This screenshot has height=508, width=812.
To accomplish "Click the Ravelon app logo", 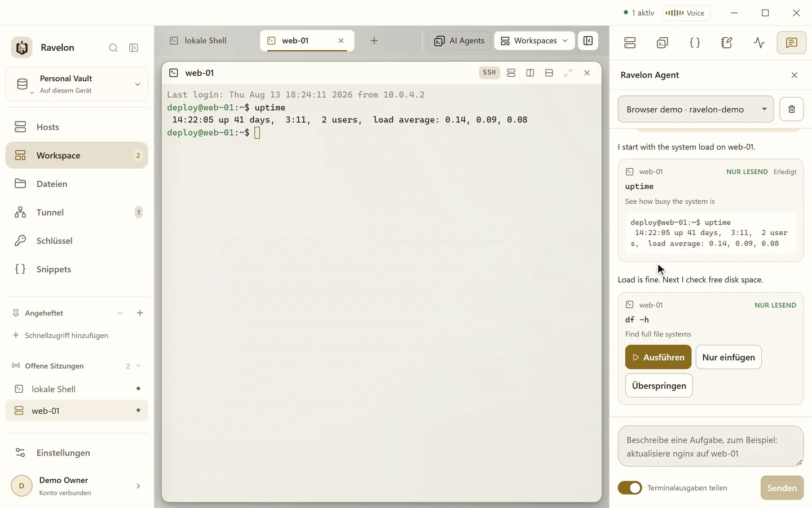I will (21, 48).
